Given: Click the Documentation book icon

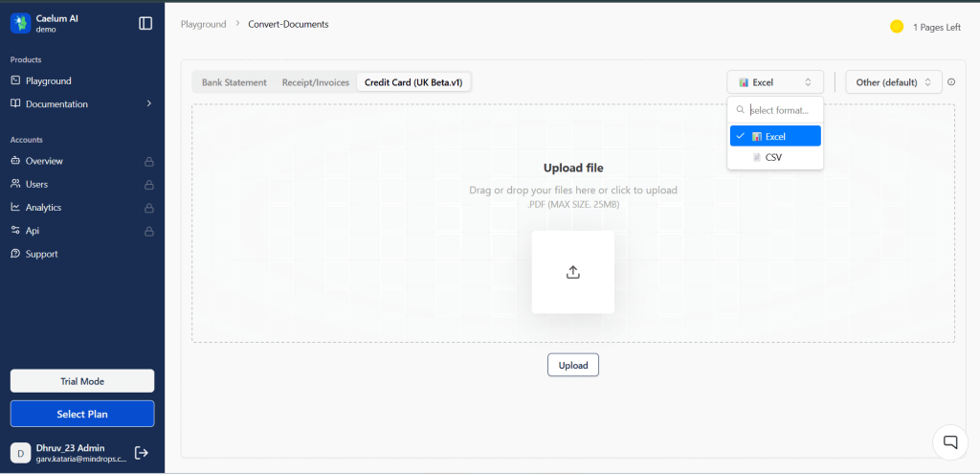Looking at the screenshot, I should point(15,103).
